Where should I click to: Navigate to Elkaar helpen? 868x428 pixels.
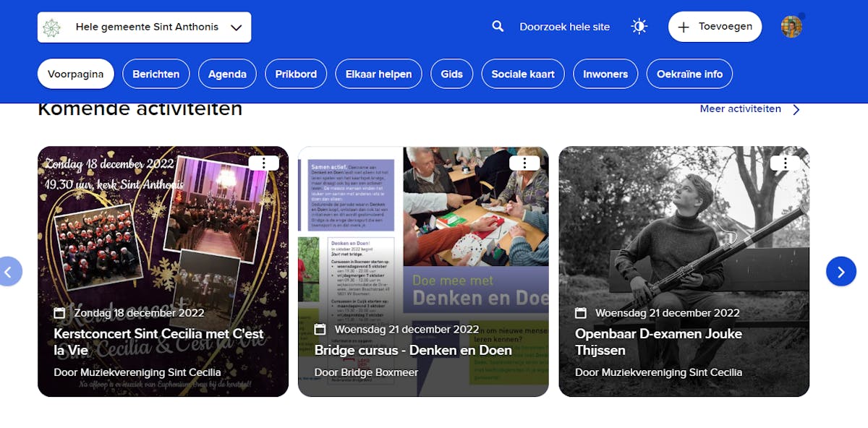coord(378,74)
